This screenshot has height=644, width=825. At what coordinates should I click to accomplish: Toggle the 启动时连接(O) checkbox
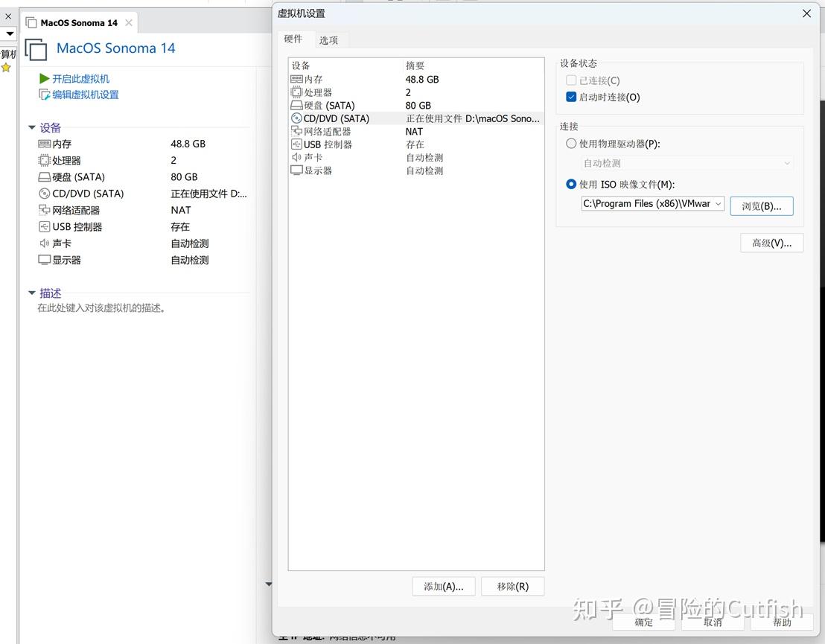571,97
